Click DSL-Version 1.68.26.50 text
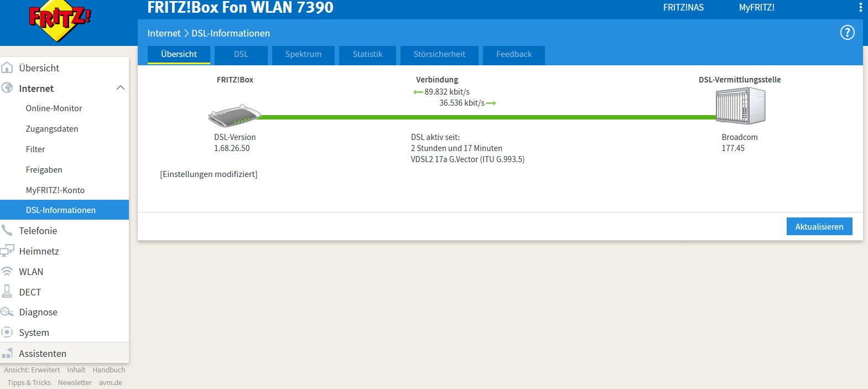Screen dimensions: 868x389 235,143
